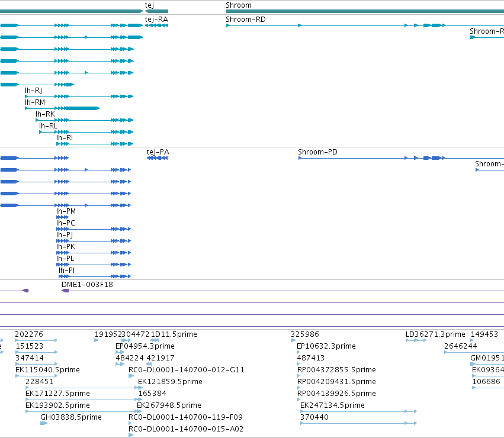Click the GH03838.5prime EST glyph
The image size is (504, 438).
pyautogui.click(x=44, y=423)
